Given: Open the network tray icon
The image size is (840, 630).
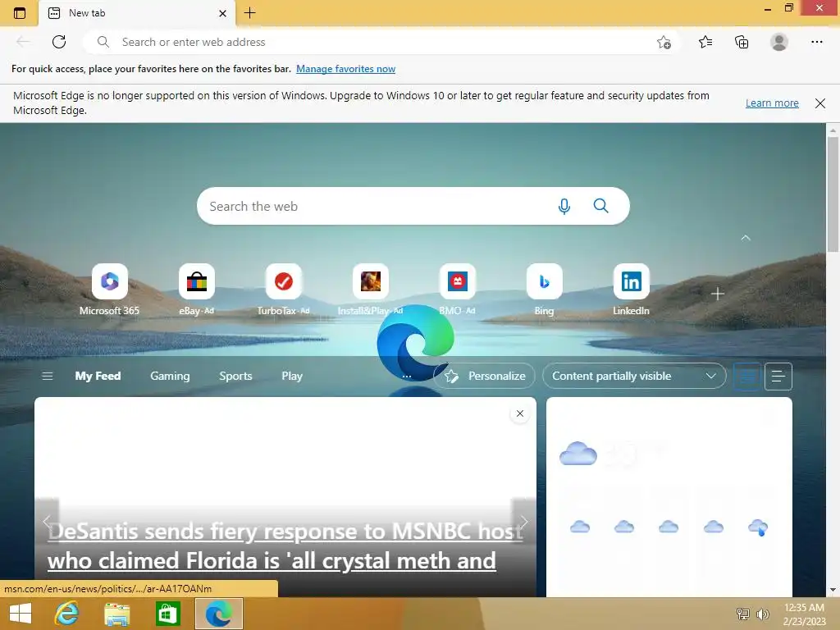Looking at the screenshot, I should point(742,614).
